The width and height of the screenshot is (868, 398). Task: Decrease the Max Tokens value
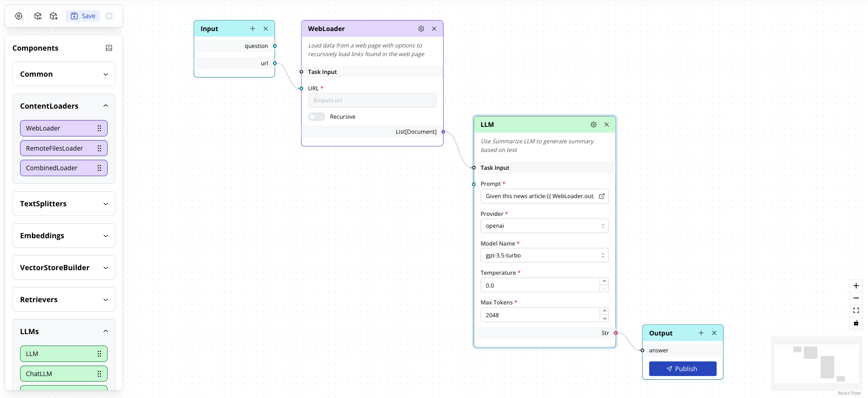604,318
